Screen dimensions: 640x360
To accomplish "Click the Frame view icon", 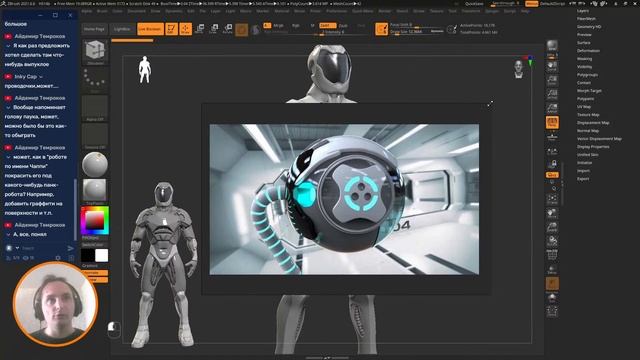I will pyautogui.click(x=552, y=200).
